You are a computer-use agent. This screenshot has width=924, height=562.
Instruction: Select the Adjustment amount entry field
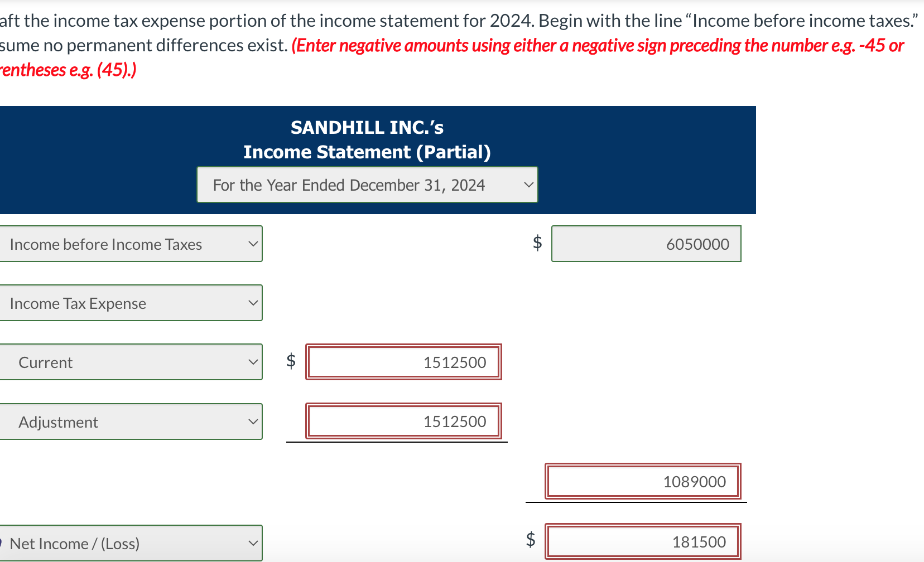pyautogui.click(x=403, y=421)
